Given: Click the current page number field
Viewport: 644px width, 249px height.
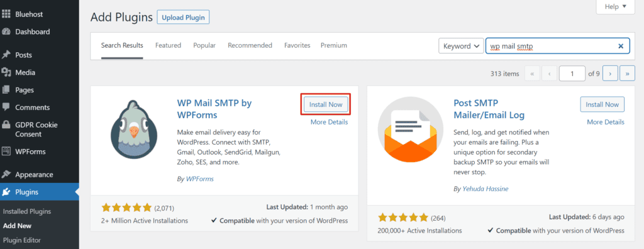Looking at the screenshot, I should 572,74.
